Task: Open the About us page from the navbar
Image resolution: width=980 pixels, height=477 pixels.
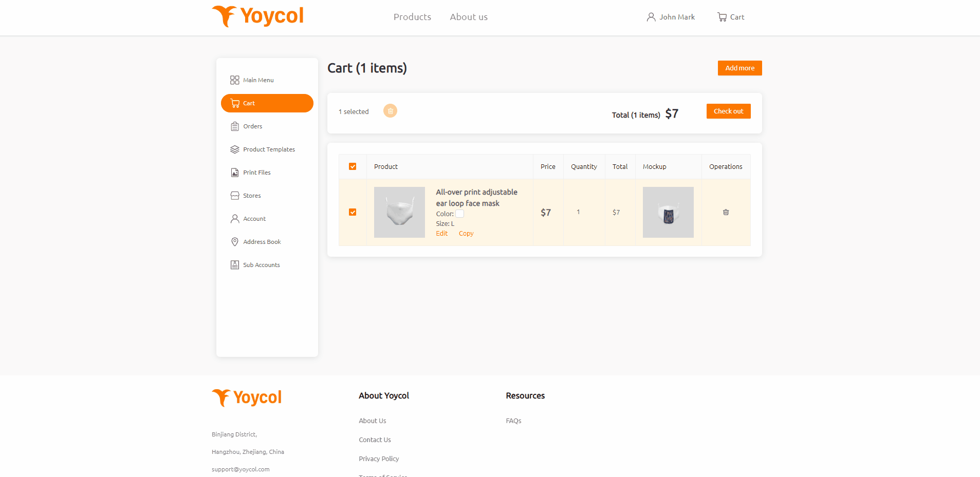Action: pos(468,16)
